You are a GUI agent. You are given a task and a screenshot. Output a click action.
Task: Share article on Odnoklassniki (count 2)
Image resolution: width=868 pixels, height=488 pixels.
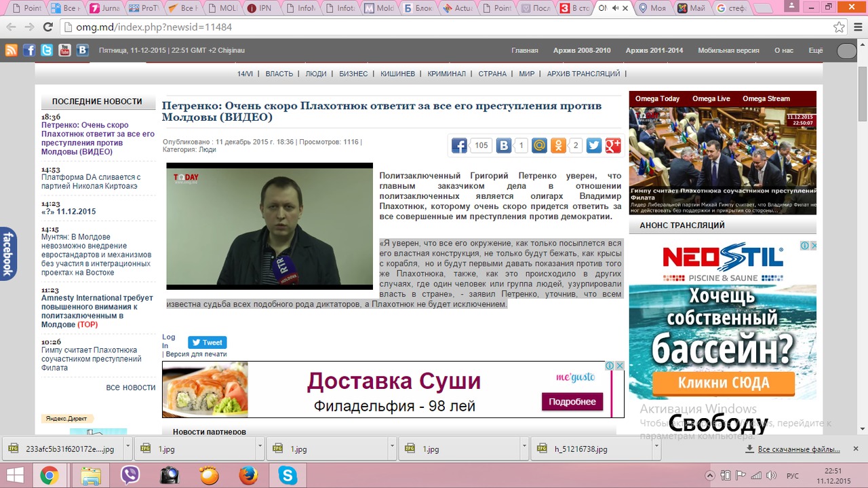[x=558, y=145]
